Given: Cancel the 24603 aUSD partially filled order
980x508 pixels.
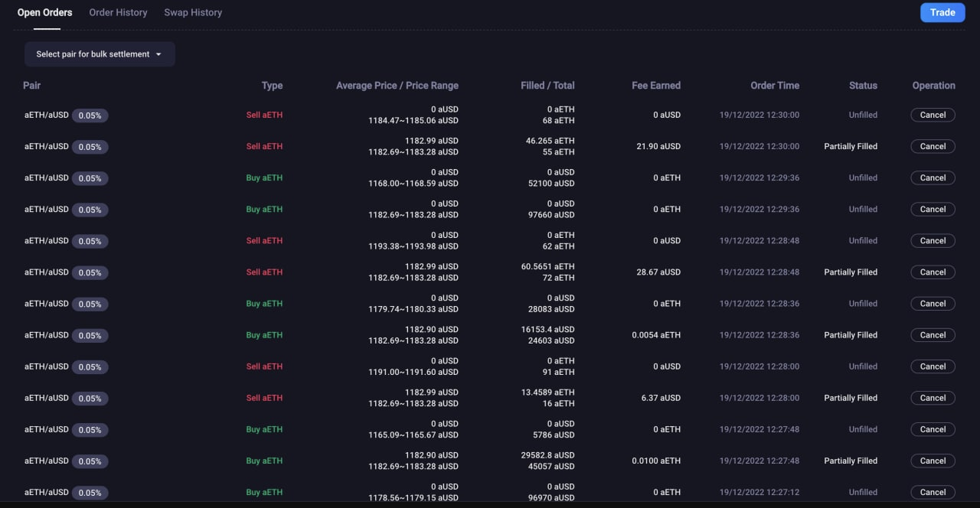Looking at the screenshot, I should (933, 335).
